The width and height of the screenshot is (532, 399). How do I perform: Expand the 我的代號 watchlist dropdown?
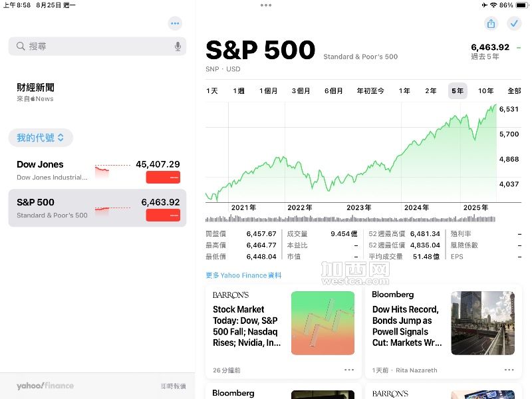pos(41,138)
